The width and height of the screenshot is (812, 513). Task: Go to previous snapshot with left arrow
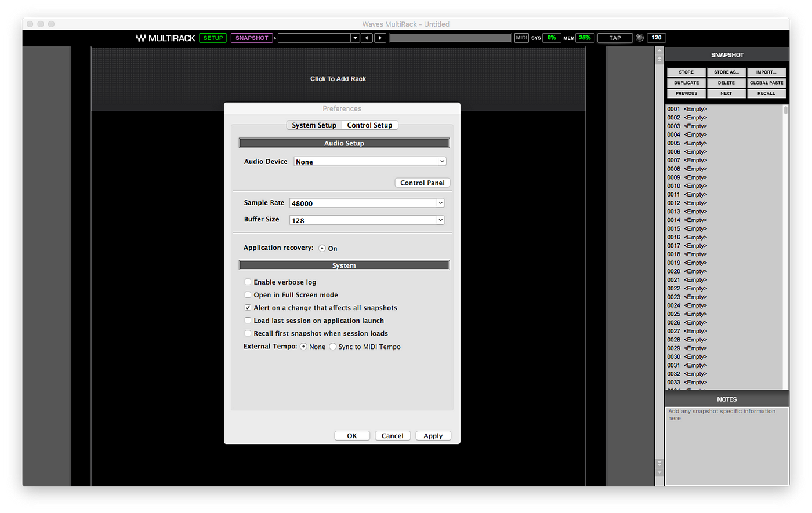point(367,38)
